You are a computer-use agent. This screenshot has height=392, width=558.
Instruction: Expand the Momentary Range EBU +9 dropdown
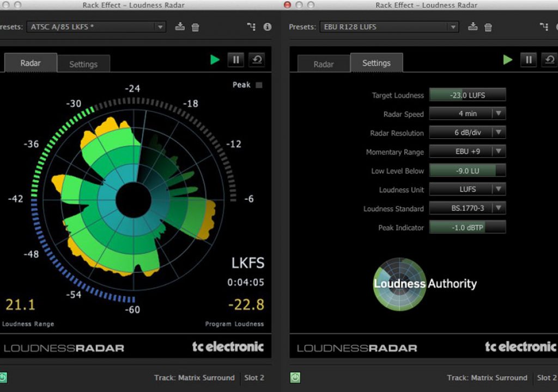[x=467, y=151]
